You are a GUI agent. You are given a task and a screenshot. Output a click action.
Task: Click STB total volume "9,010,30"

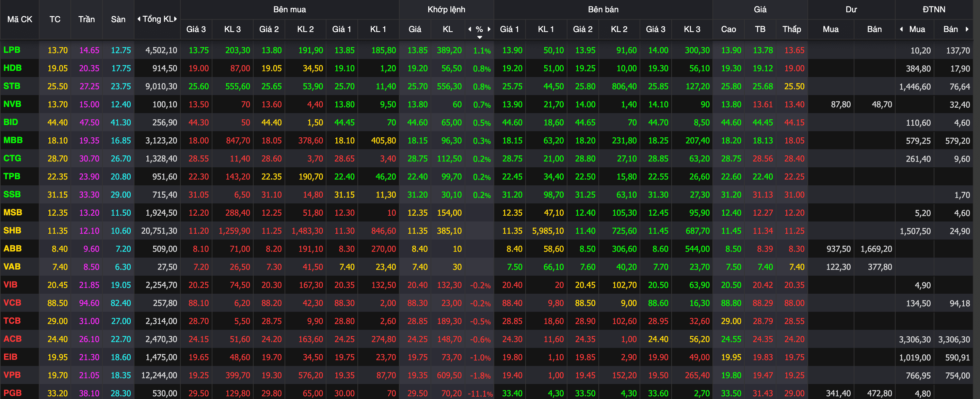(161, 87)
